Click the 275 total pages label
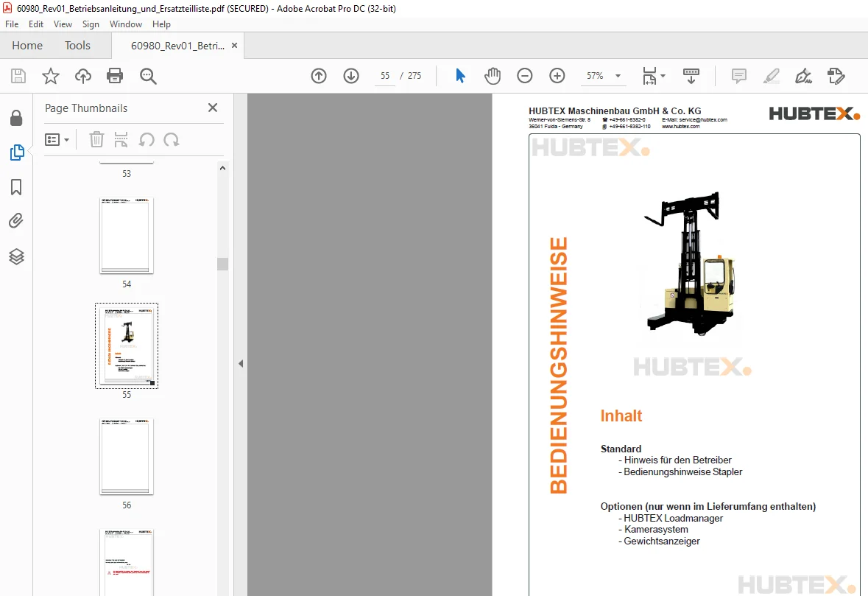Viewport: 868px width, 596px height. pyautogui.click(x=414, y=76)
